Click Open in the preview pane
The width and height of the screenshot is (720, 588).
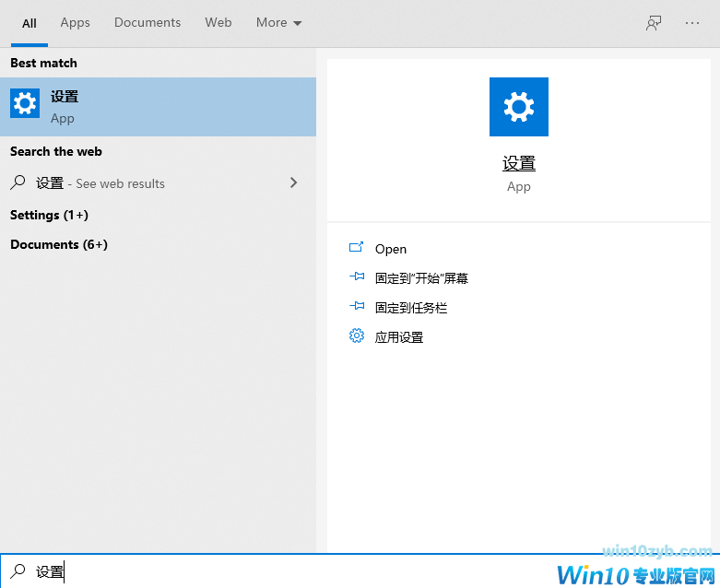point(391,249)
